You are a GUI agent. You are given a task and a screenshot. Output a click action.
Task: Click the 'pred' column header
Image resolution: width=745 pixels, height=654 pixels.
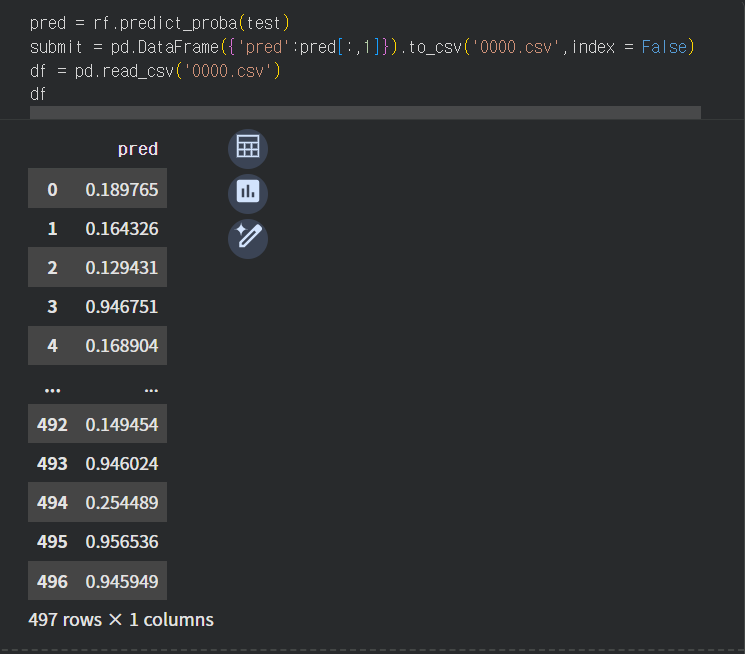[x=137, y=149]
